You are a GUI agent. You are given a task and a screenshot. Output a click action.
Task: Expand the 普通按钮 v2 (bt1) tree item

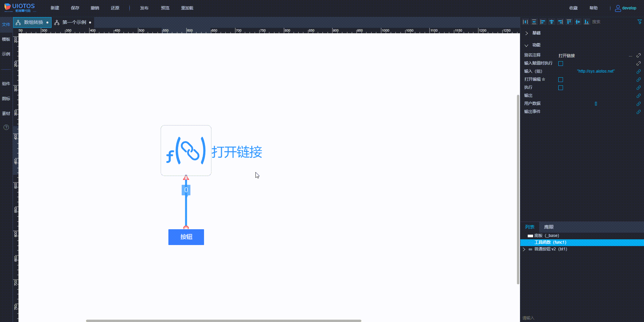[524, 249]
